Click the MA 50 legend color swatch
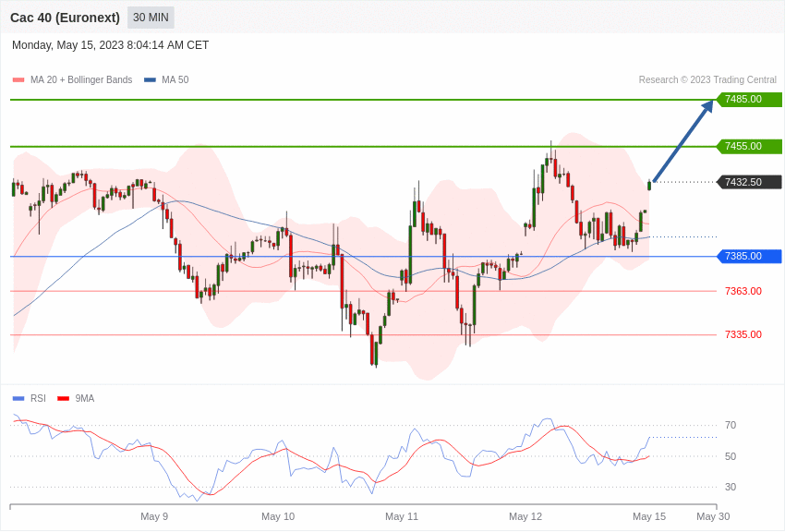 tap(150, 79)
